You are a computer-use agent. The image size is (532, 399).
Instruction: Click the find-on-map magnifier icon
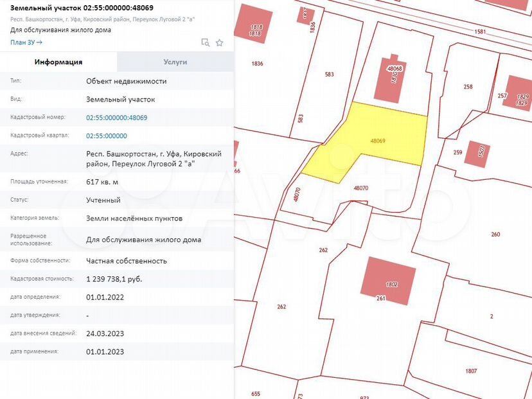[x=205, y=42]
